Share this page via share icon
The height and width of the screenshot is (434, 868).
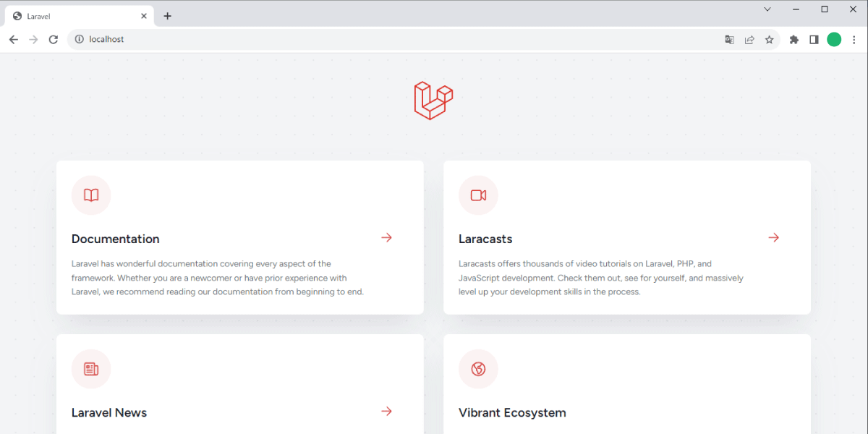[x=749, y=40]
